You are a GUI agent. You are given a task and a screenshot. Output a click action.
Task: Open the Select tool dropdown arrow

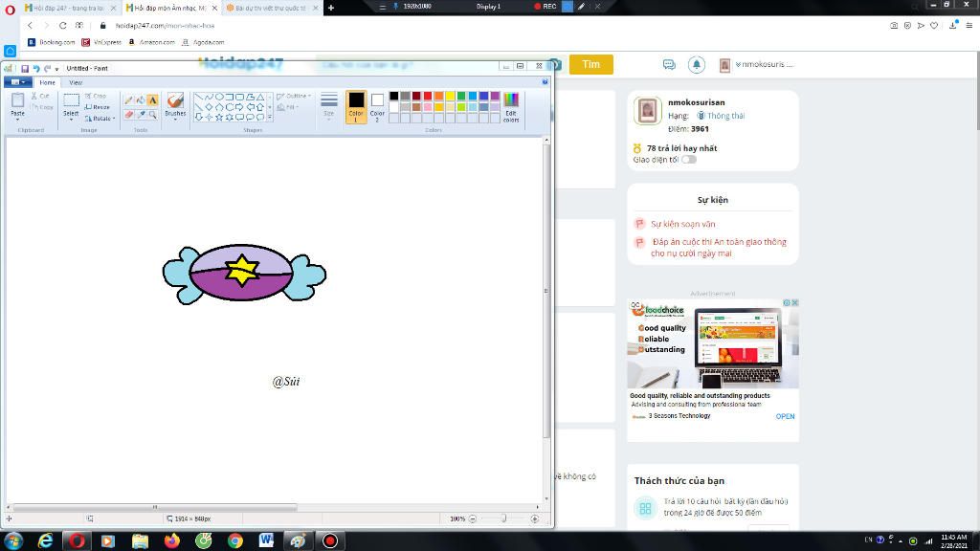coord(71,120)
